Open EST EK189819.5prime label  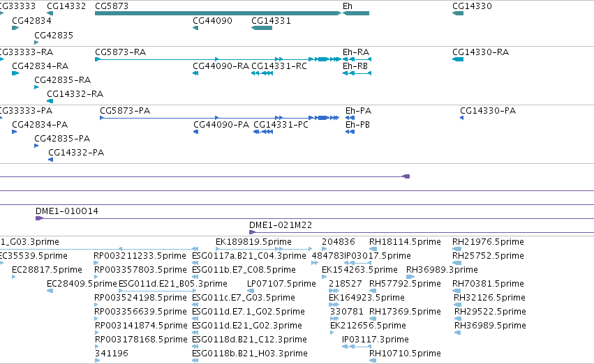[x=253, y=242]
